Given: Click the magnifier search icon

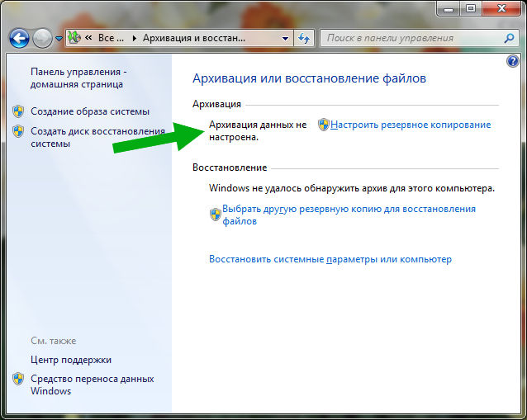Looking at the screenshot, I should click(510, 38).
